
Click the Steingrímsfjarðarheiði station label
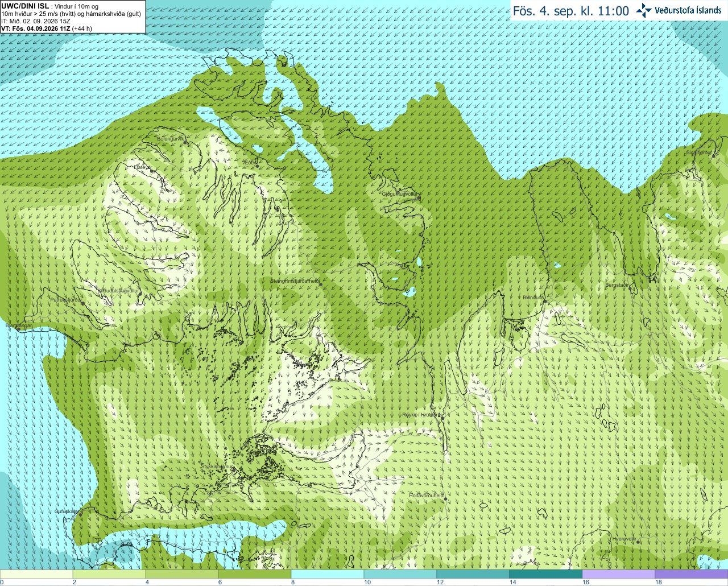pyautogui.click(x=295, y=280)
